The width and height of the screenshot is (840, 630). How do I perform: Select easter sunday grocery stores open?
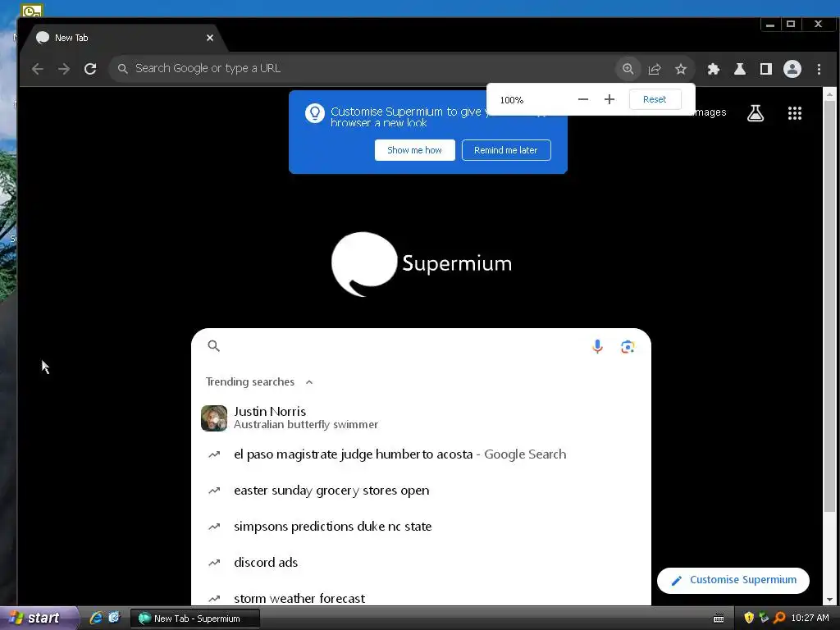(x=421, y=491)
